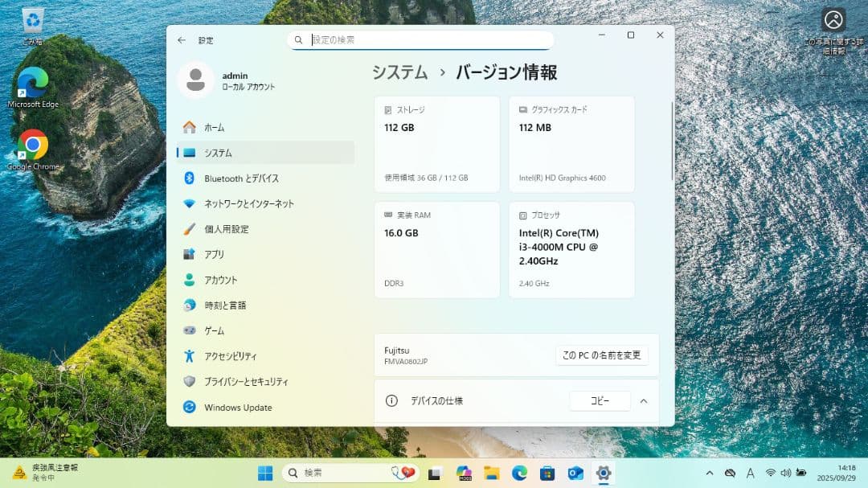Open プライバシーとセキュリティ settings page
The width and height of the screenshot is (868, 488).
pos(266,382)
